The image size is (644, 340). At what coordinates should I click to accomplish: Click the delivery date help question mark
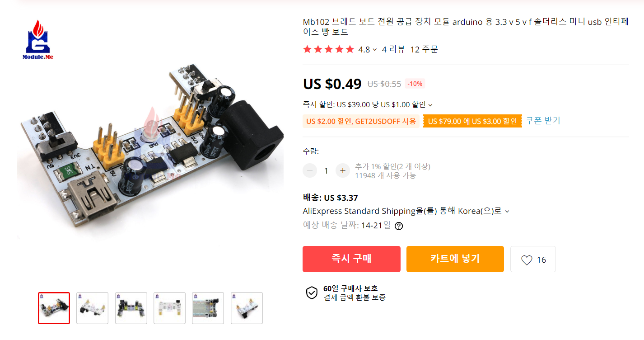[398, 226]
